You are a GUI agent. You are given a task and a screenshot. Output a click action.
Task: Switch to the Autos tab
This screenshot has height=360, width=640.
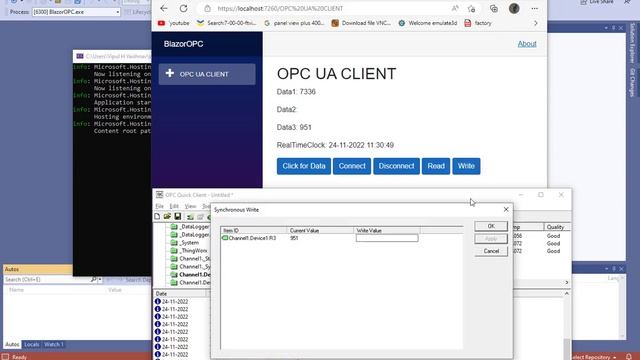coord(12,344)
